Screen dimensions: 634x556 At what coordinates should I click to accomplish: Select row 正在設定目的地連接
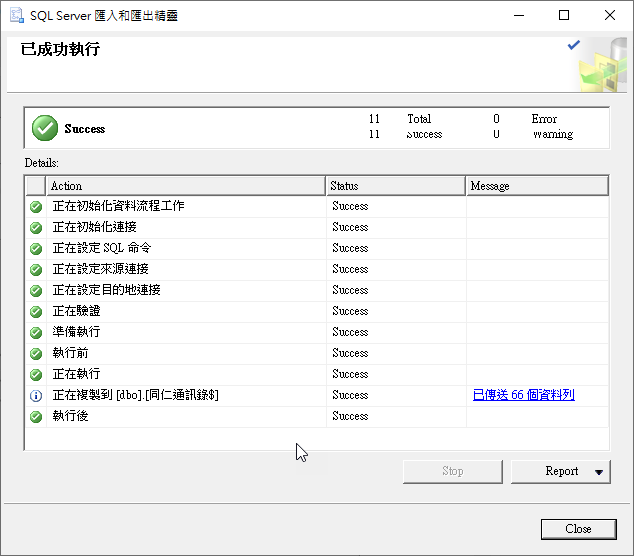(317, 291)
